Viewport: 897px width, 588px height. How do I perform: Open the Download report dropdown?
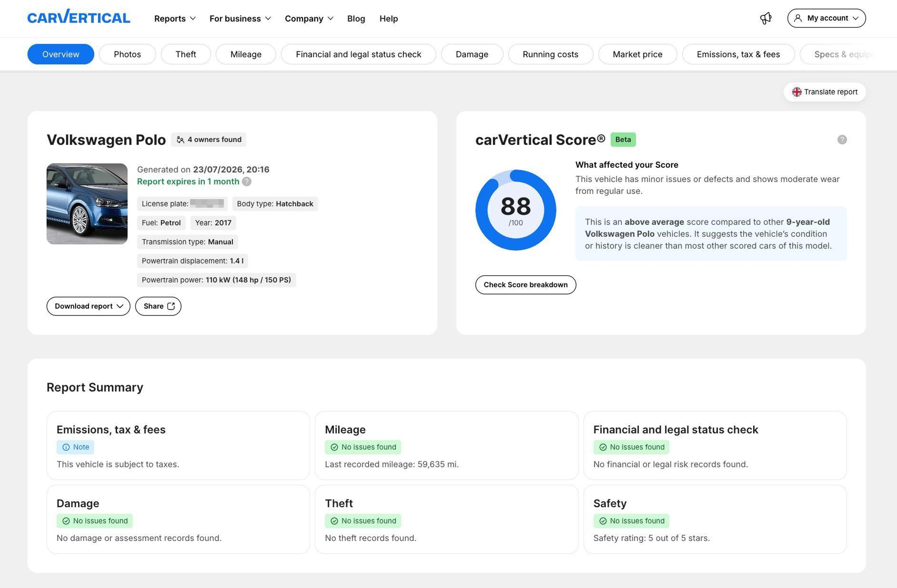pyautogui.click(x=88, y=306)
